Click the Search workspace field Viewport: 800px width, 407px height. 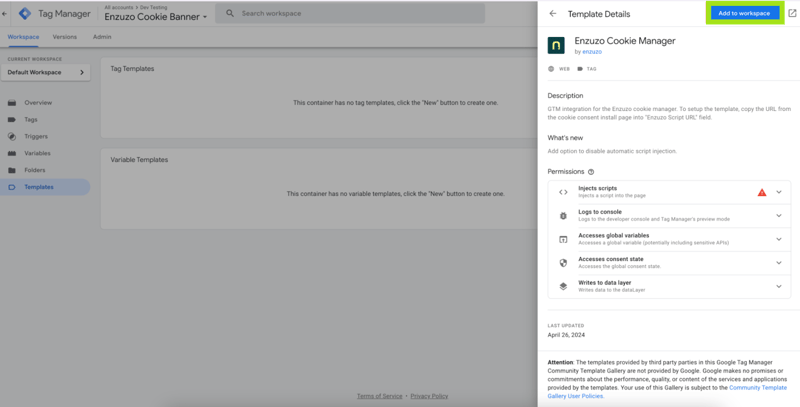(x=350, y=14)
